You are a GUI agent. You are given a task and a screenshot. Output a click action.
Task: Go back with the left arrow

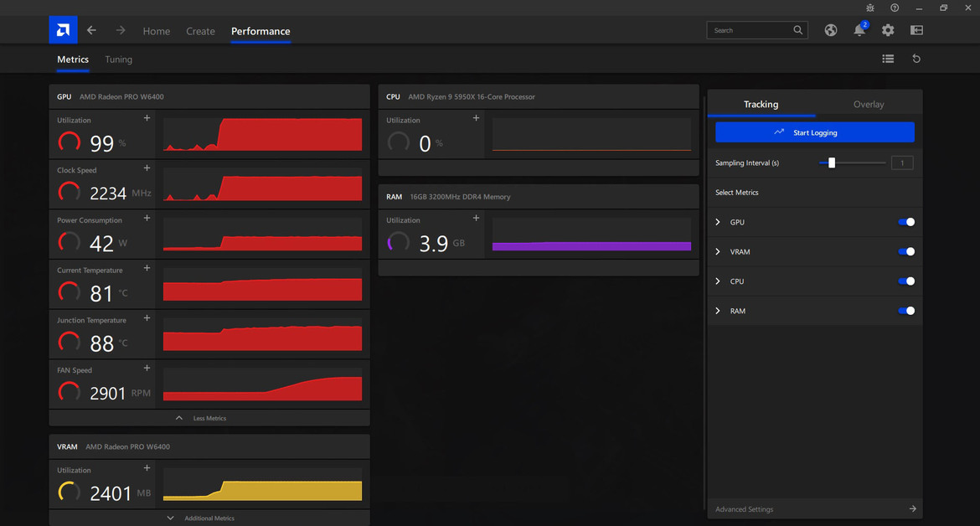(92, 30)
